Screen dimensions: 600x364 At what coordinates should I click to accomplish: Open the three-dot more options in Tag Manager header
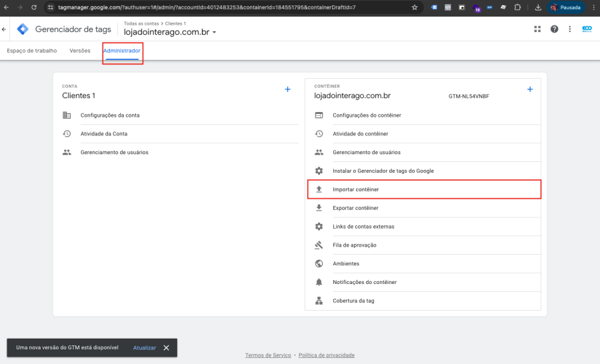[570, 29]
